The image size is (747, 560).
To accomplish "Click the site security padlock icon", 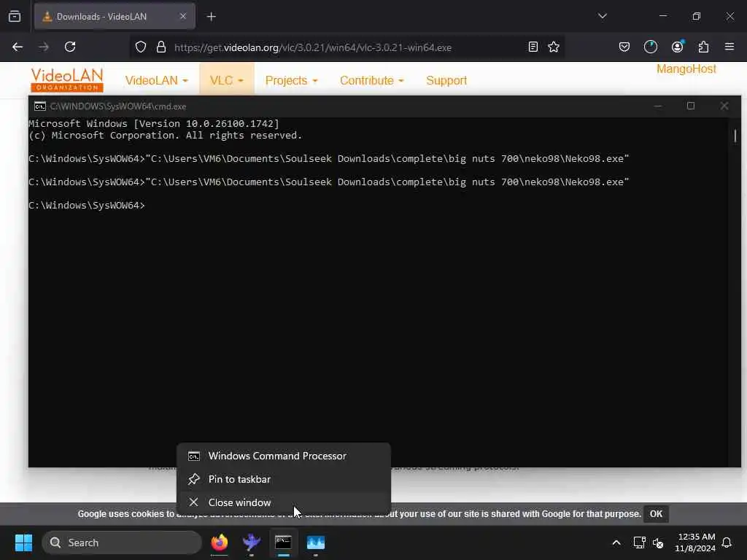I will click(x=161, y=47).
